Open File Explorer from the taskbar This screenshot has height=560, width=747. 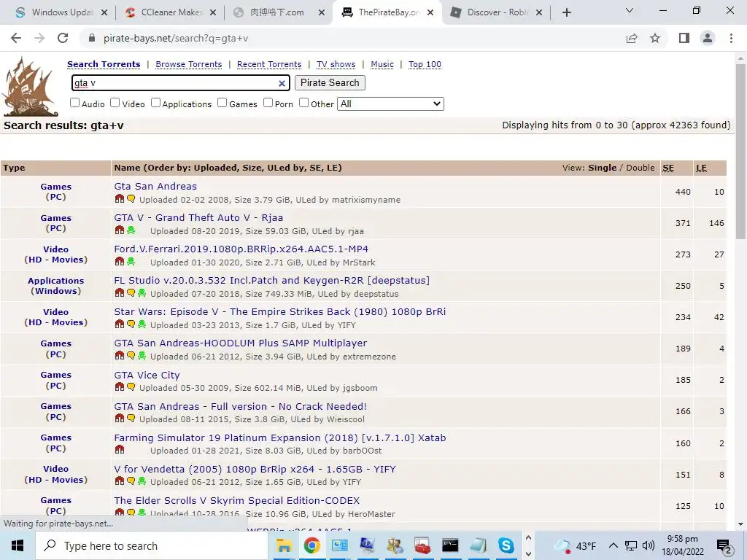click(284, 545)
